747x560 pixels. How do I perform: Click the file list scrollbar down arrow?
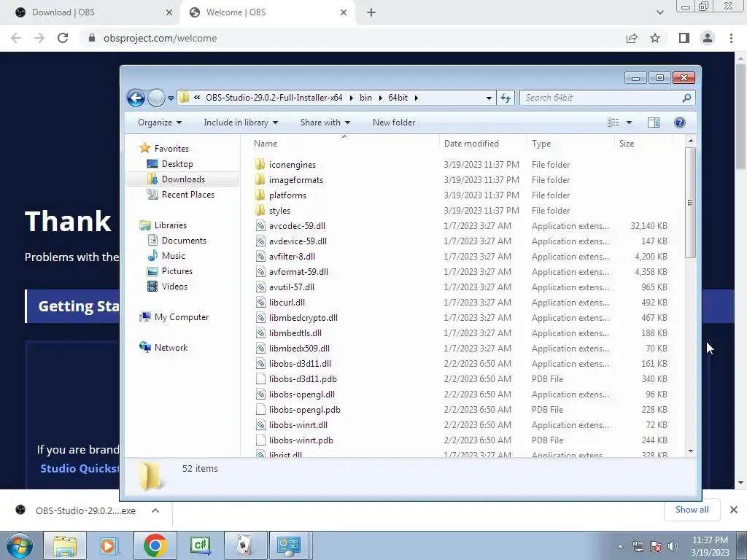691,451
